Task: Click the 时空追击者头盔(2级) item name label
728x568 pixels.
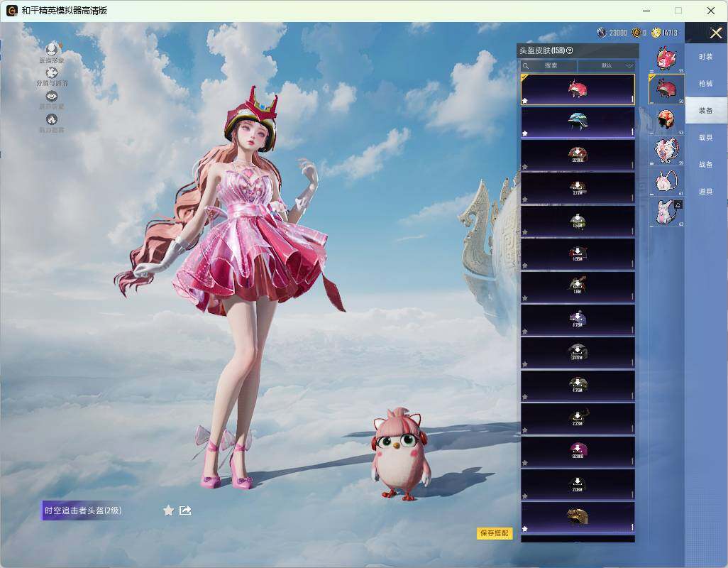Action: (x=83, y=510)
